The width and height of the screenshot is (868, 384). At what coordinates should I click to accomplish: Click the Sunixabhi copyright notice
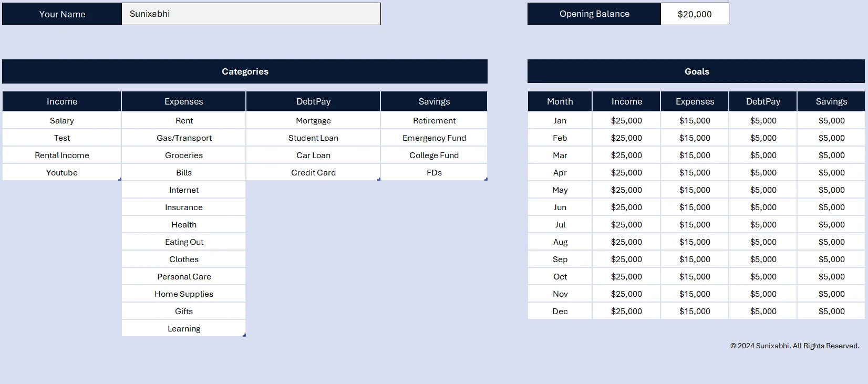(793, 346)
